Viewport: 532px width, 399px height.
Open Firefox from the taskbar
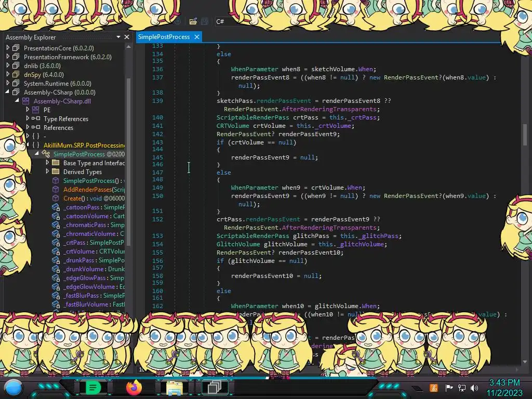[x=134, y=388]
